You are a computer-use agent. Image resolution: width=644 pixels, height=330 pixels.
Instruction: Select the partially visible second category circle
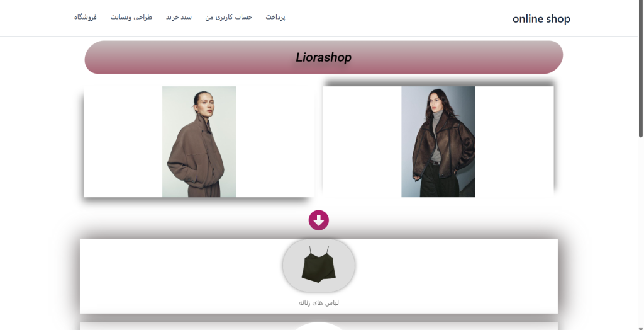click(319, 326)
